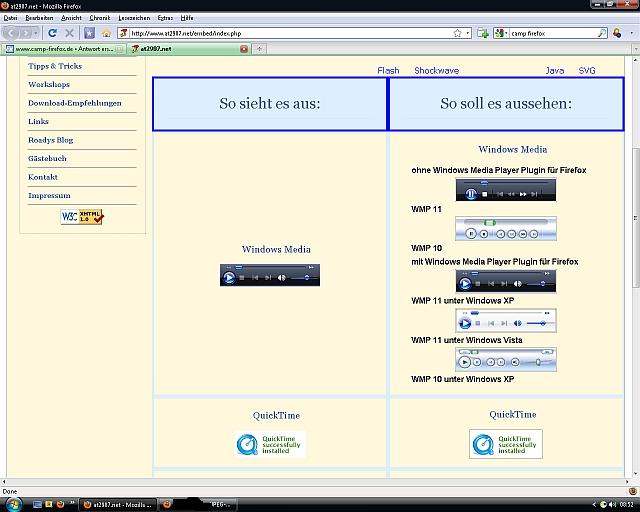Open the Links sidebar entry
The width and height of the screenshot is (640, 512).
point(38,121)
